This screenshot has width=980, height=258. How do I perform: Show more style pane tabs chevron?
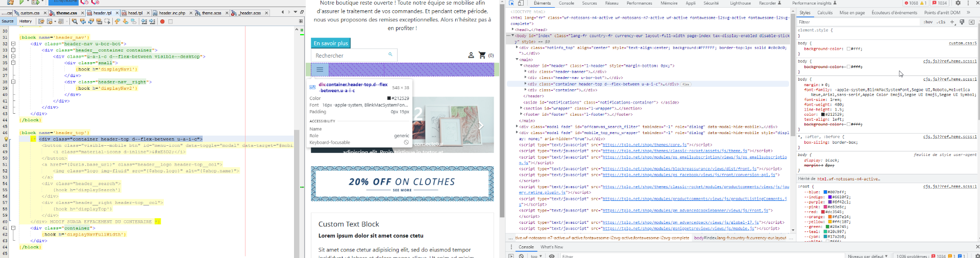(968, 13)
